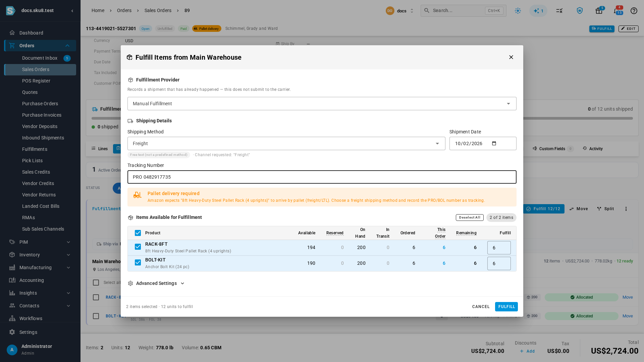Confirm with the blue FULFILL dialog button

coord(506,307)
